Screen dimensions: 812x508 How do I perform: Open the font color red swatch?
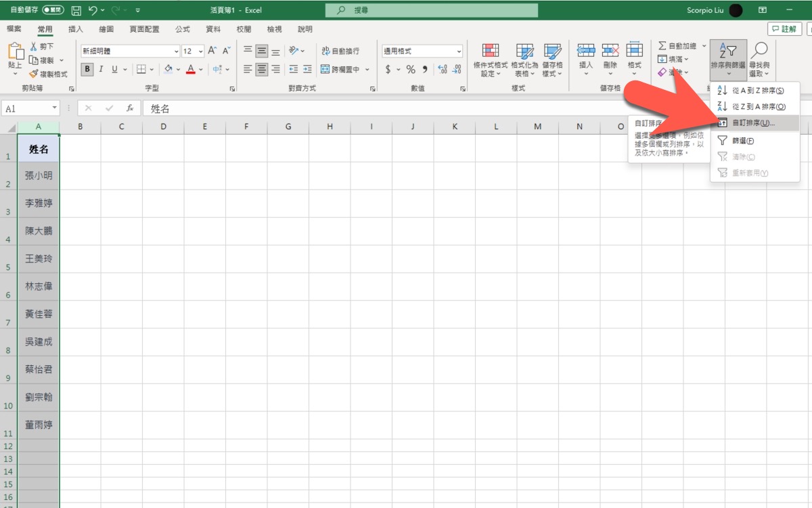[x=191, y=69]
